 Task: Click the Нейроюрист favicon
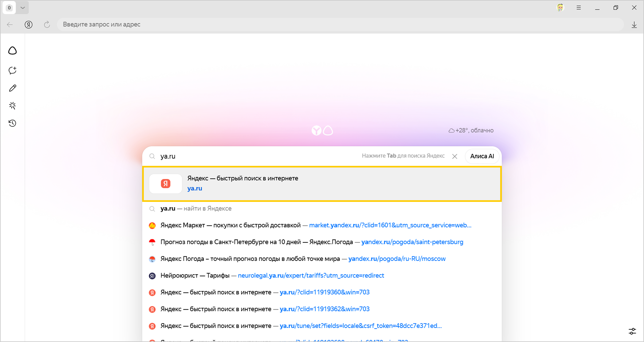click(x=152, y=276)
